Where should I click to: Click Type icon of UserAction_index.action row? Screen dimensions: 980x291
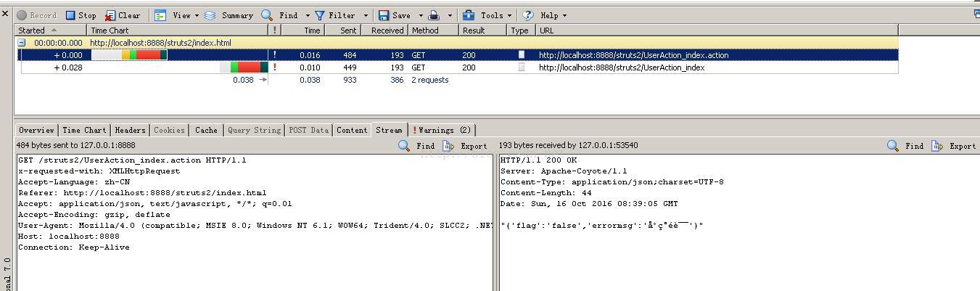pos(521,55)
